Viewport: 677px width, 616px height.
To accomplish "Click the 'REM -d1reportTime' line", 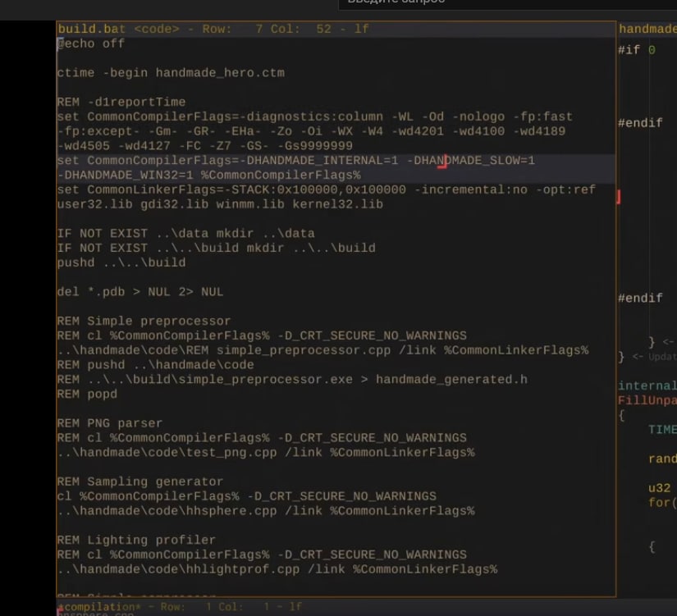I will tap(121, 102).
